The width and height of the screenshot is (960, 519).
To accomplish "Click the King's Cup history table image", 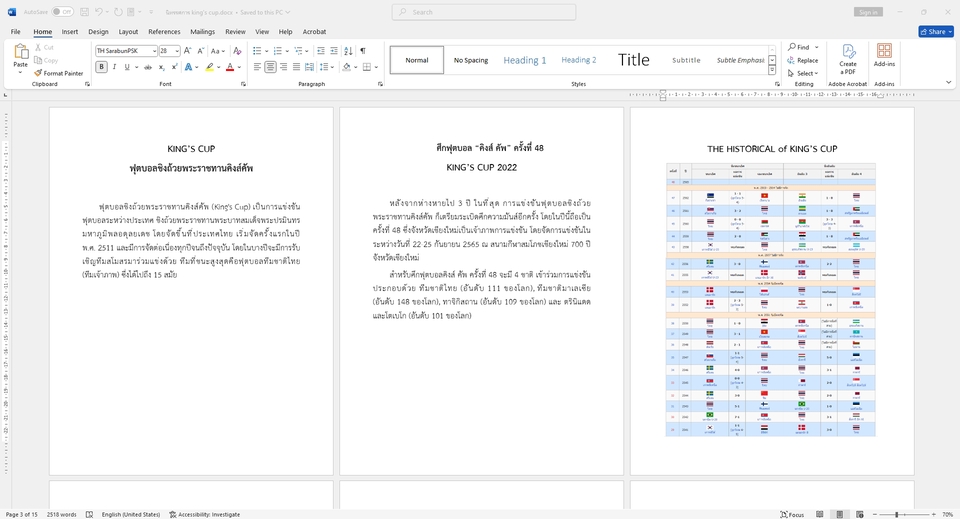I will pyautogui.click(x=771, y=299).
